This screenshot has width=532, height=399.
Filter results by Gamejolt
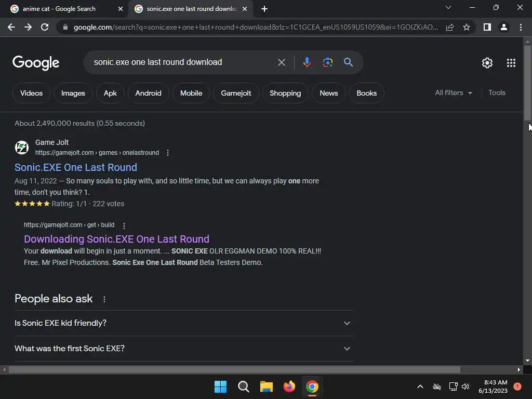(236, 93)
